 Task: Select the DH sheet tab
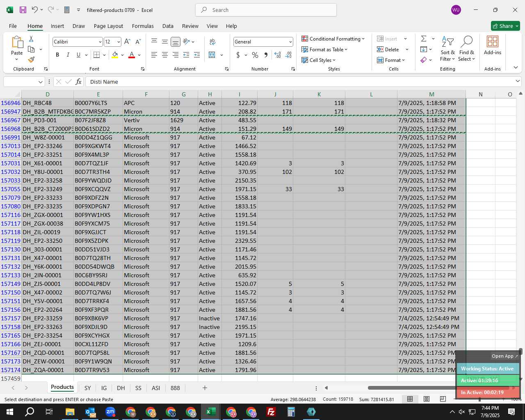[121, 388]
